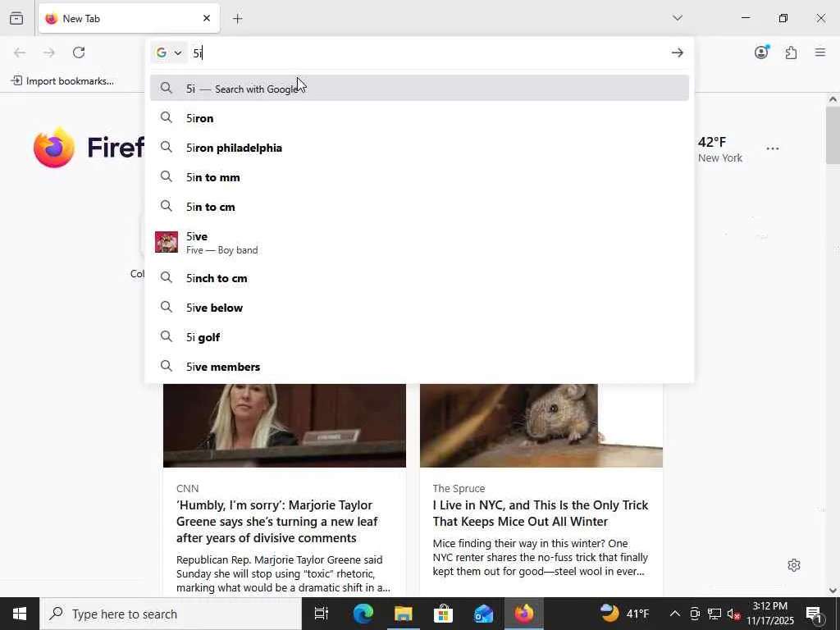Click the mouse photo thumbnail
This screenshot has height=630, width=840.
click(541, 426)
